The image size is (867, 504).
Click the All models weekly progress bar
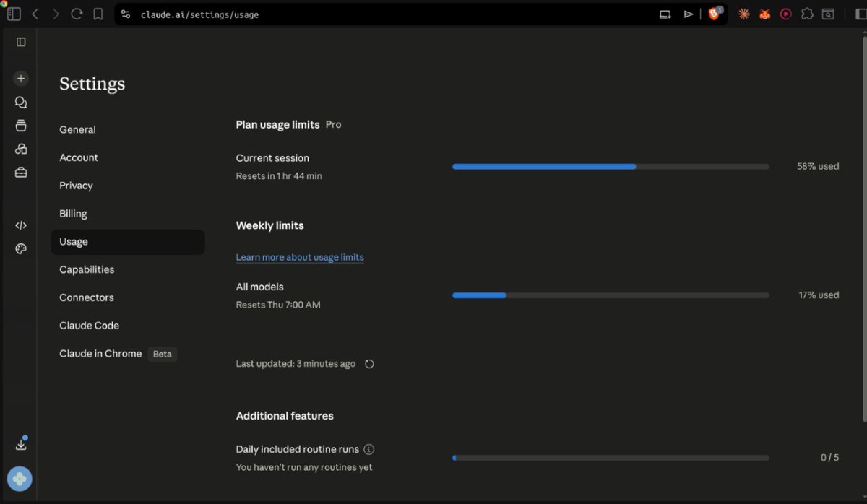[x=611, y=295]
